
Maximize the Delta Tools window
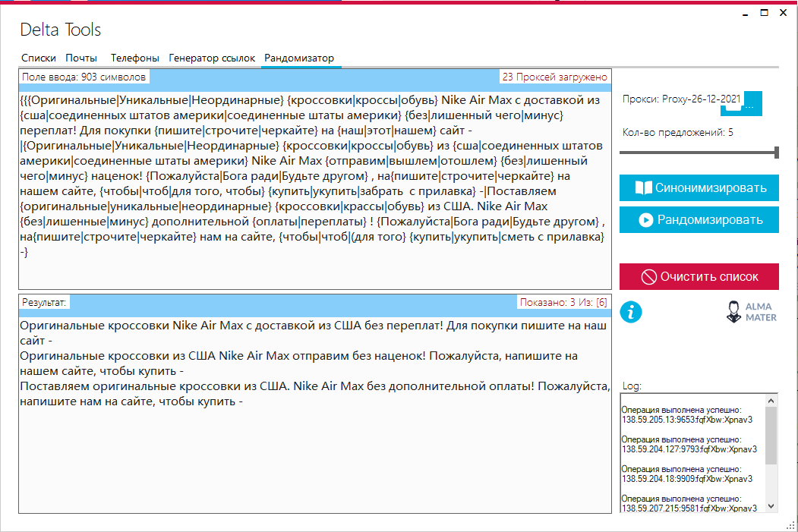(x=764, y=13)
